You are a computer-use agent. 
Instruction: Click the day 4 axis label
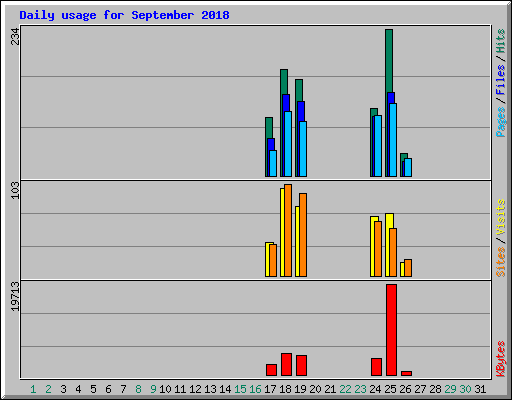78,389
